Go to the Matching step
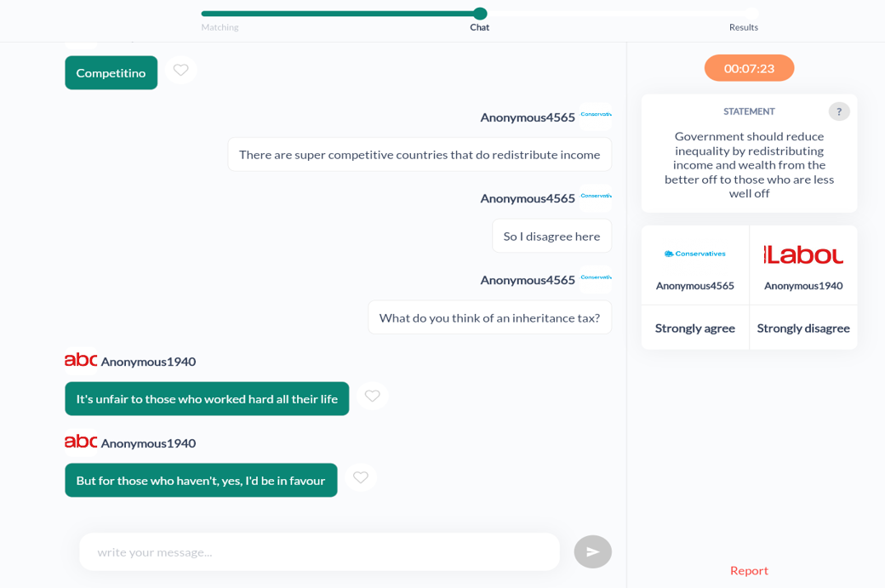885x588 pixels. tap(220, 27)
